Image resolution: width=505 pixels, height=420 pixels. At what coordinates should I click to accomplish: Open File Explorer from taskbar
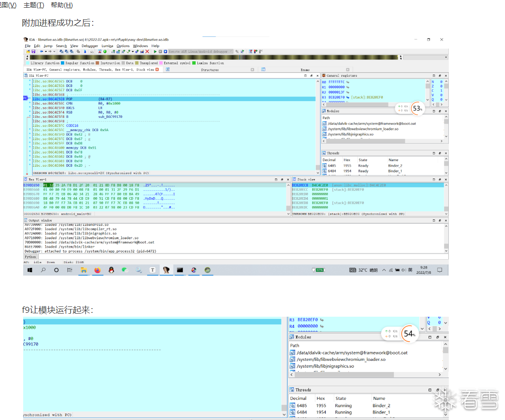[x=84, y=270]
